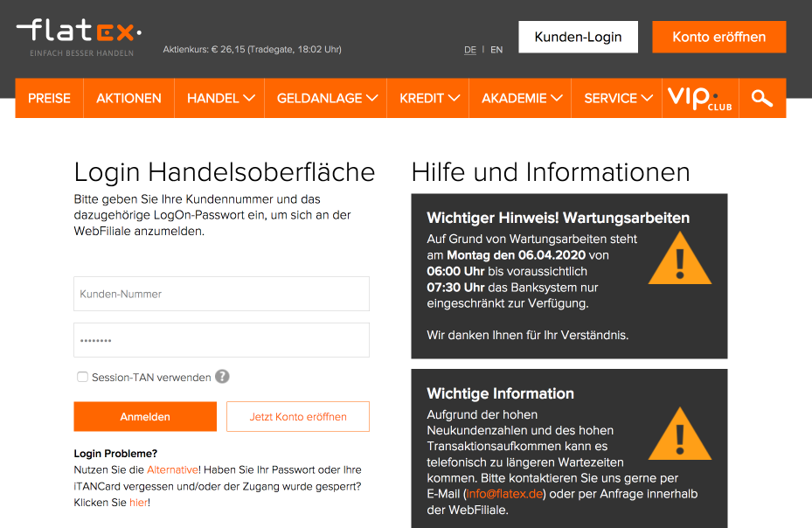Screen dimensions: 812x528
Task: Click 'Montag den 06.04.2020' date text
Action: 517,255
